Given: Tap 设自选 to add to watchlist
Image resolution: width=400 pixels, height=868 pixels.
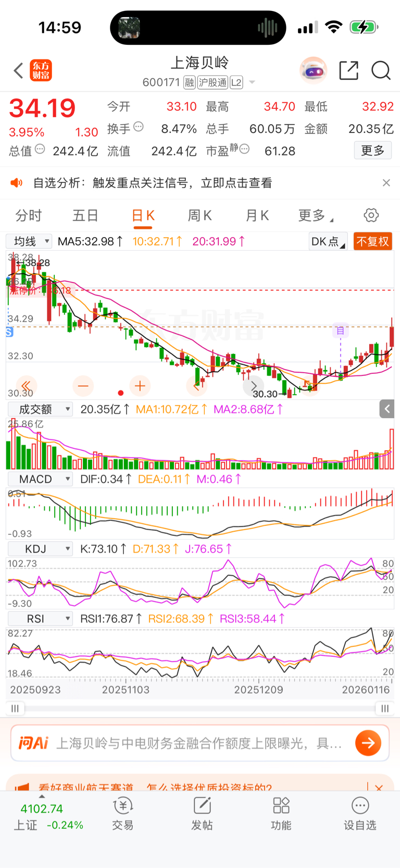Looking at the screenshot, I should (x=360, y=814).
